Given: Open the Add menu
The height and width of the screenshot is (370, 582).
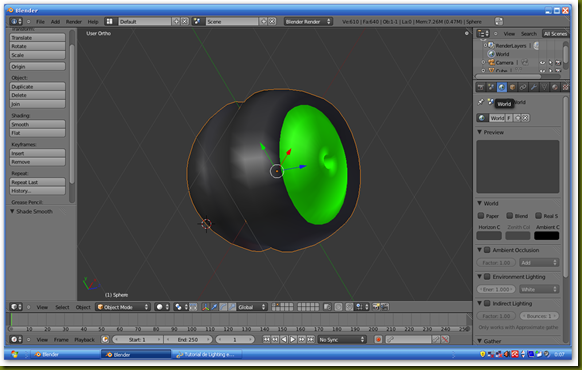Looking at the screenshot, I should pos(55,22).
